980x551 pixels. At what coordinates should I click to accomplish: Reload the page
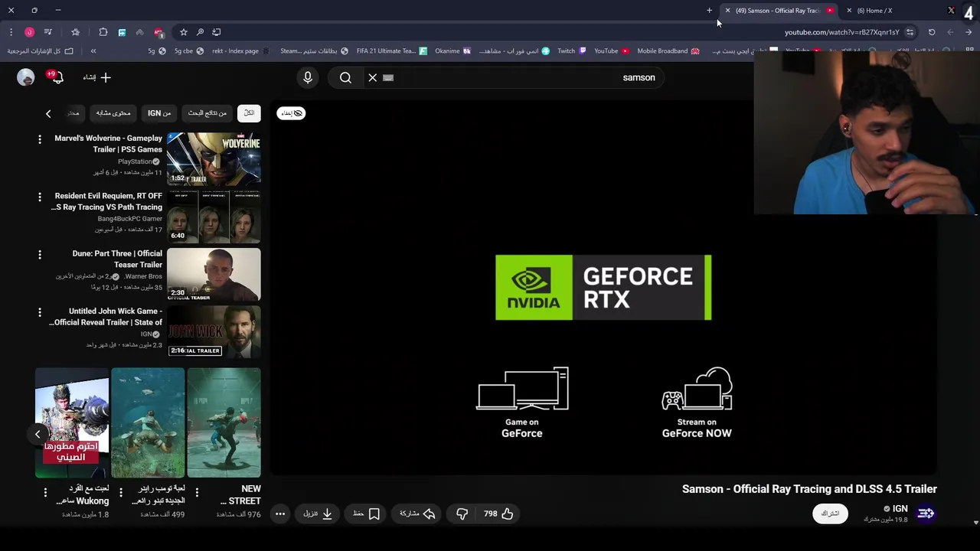click(932, 32)
